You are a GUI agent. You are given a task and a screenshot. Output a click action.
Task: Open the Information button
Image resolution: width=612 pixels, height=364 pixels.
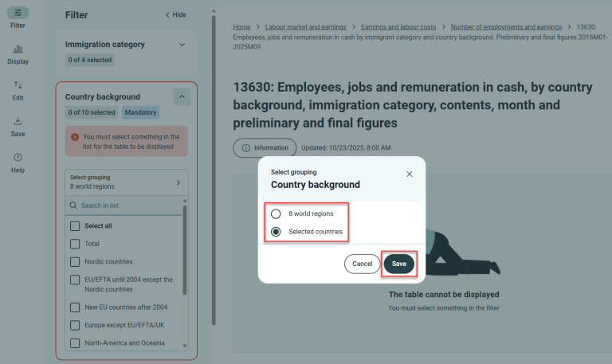tap(265, 148)
